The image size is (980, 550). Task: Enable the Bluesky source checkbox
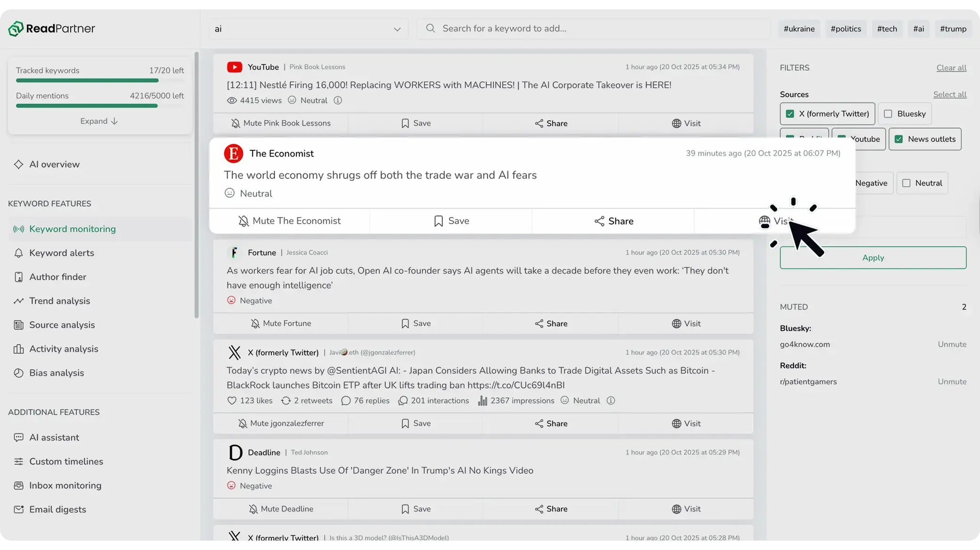pyautogui.click(x=888, y=114)
